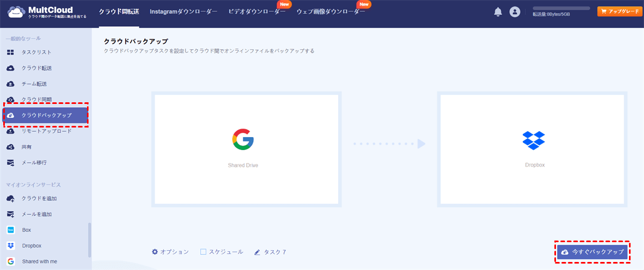The height and width of the screenshot is (270, 644).
Task: Click the クラウドを追加 plus-cloud icon
Action: pyautogui.click(x=10, y=198)
